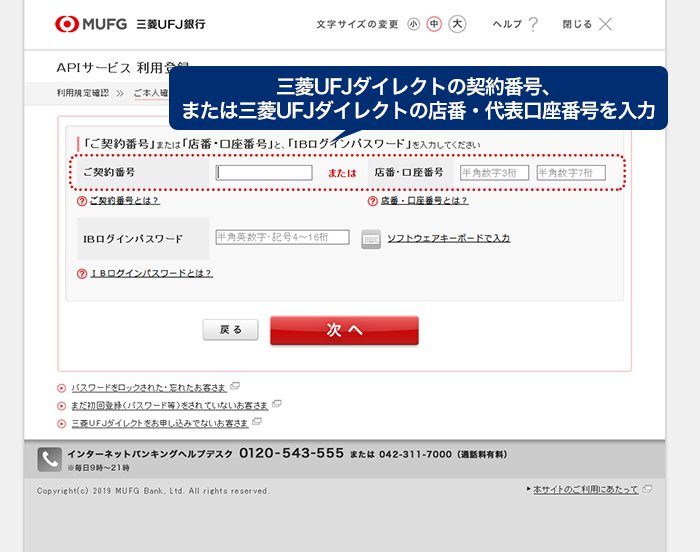Click the 戻る button
Viewport: 700px width, 552px height.
tap(230, 330)
